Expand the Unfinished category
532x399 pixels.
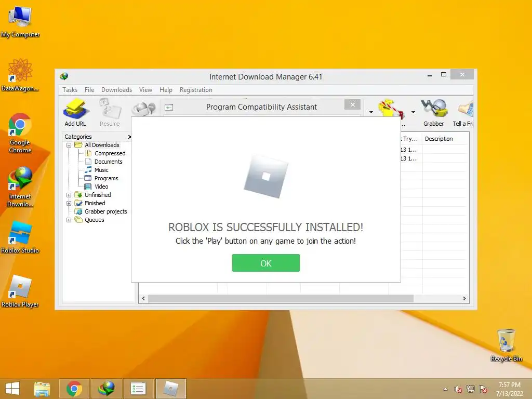69,195
